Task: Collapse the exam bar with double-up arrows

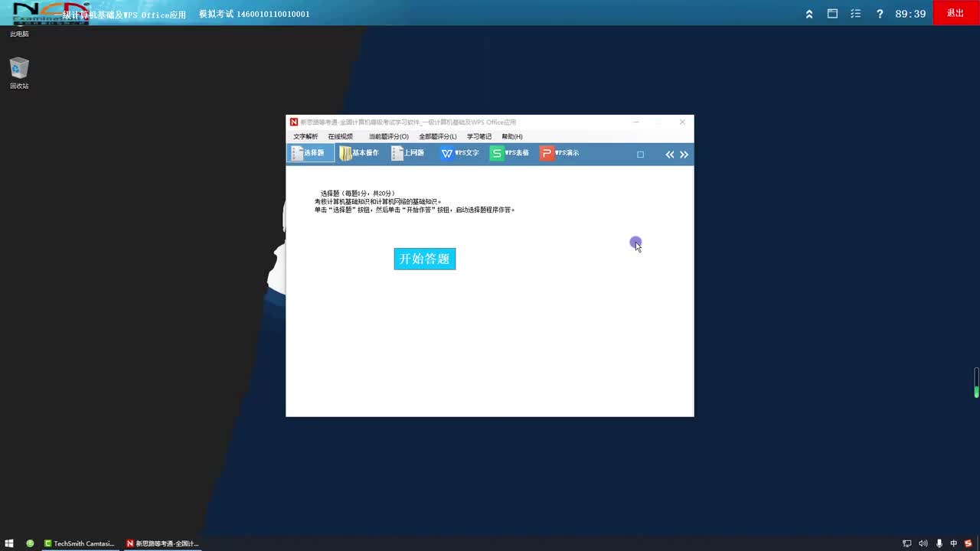Action: click(809, 14)
